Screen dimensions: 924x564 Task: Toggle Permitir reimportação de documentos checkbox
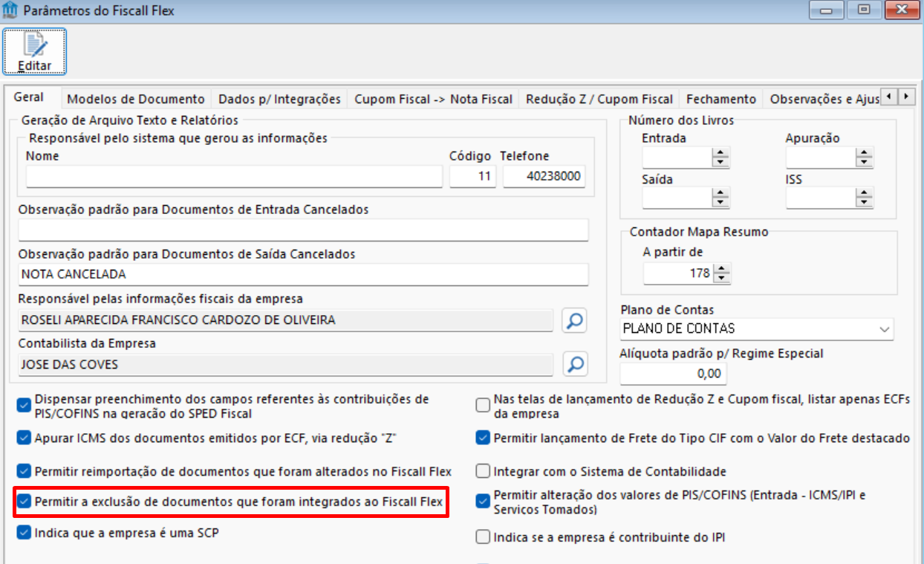click(x=24, y=471)
